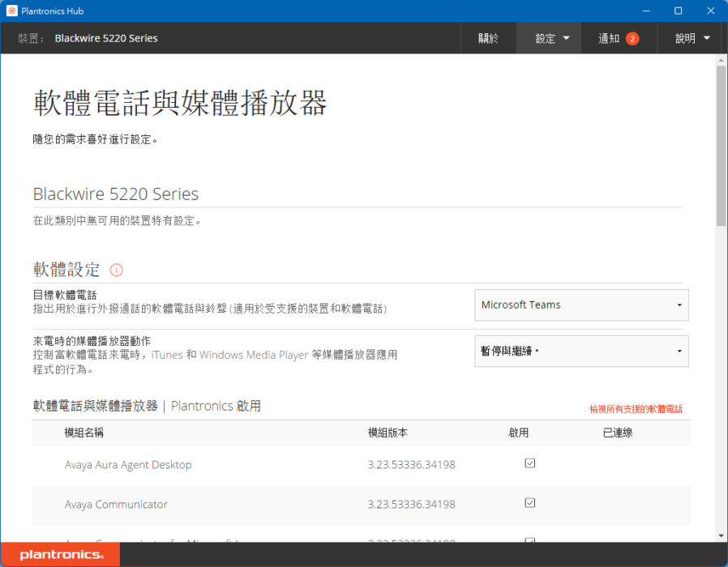The image size is (728, 567).
Task: Click the 啟用 column header
Action: coord(519,433)
